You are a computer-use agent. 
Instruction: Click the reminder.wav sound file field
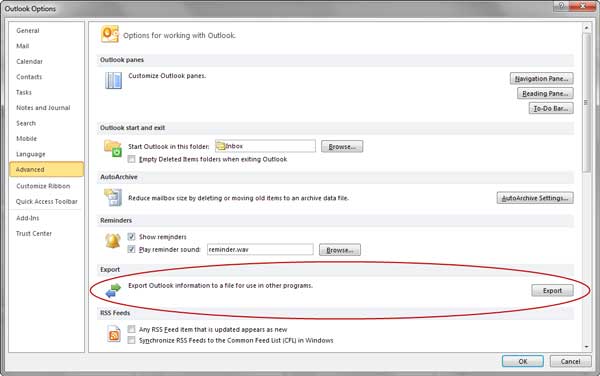[x=260, y=249]
